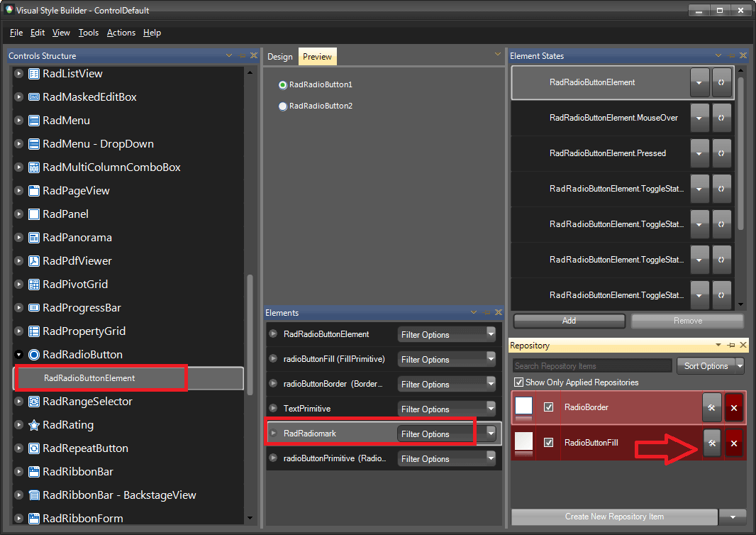Viewport: 756px width, 535px height.
Task: Remove RadioButtonFill with its red X icon
Action: click(734, 443)
